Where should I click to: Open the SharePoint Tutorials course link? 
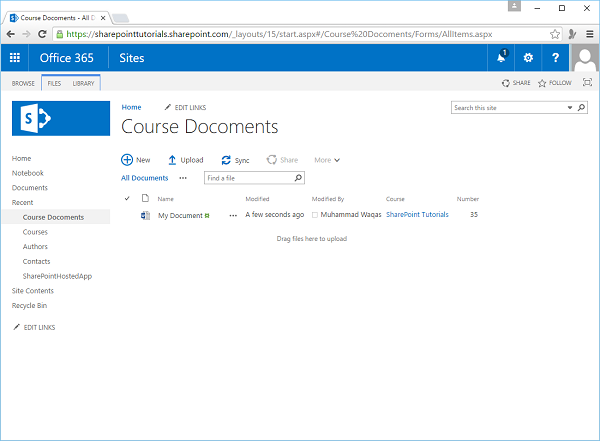tap(417, 215)
